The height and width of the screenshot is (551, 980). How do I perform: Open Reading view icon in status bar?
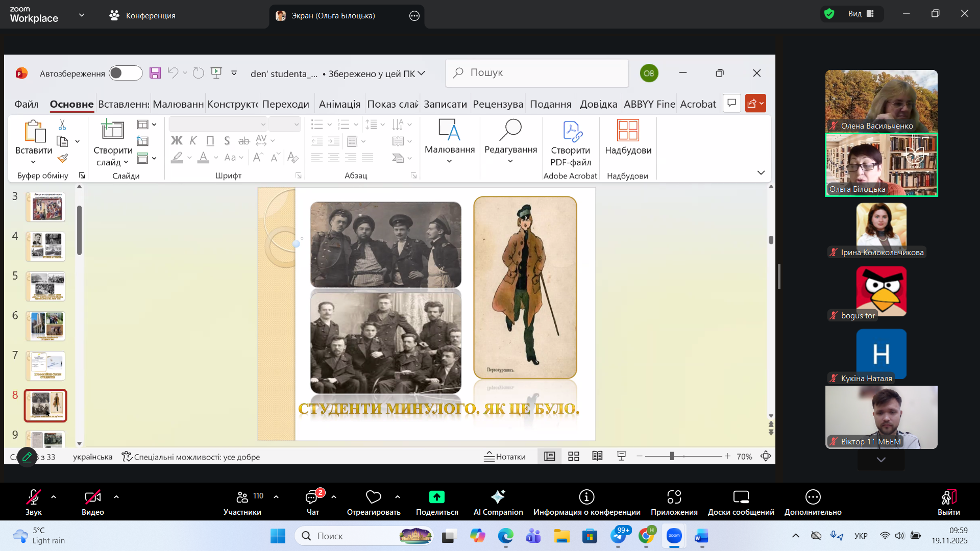coord(597,457)
